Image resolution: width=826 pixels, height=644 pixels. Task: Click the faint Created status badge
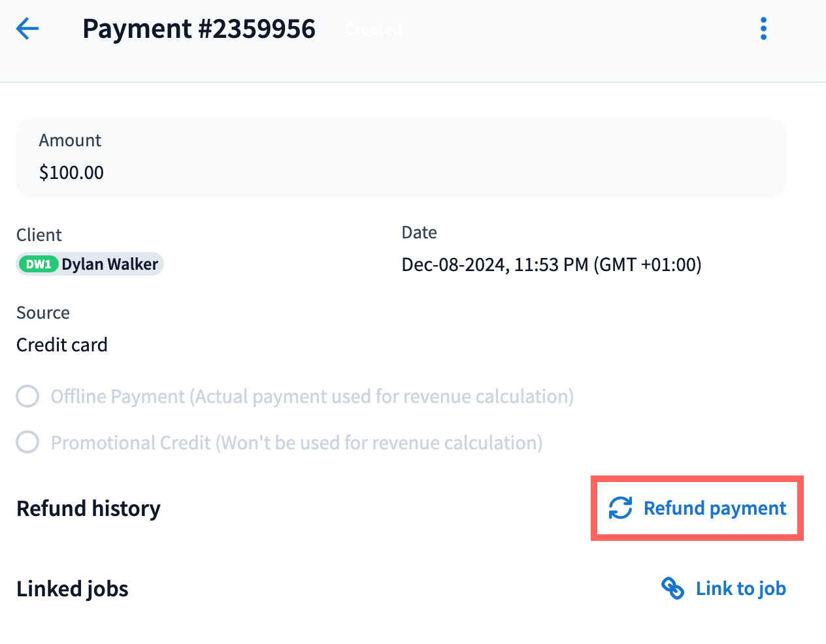(373, 29)
